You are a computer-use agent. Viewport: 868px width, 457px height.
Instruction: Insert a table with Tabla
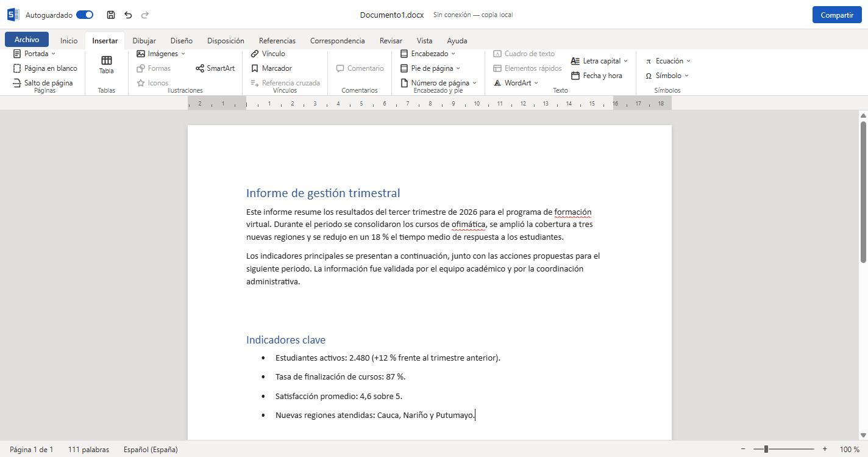pyautogui.click(x=107, y=65)
